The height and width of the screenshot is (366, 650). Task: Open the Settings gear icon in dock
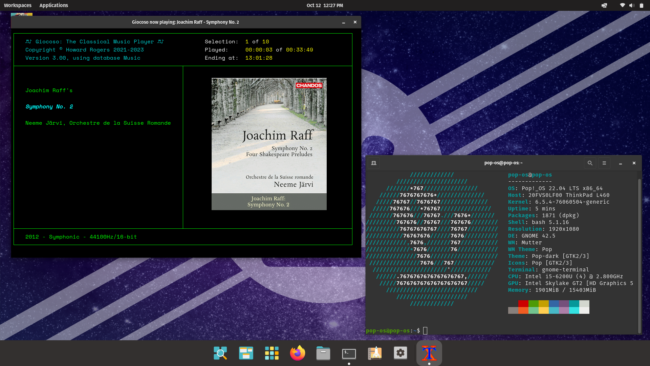click(400, 353)
